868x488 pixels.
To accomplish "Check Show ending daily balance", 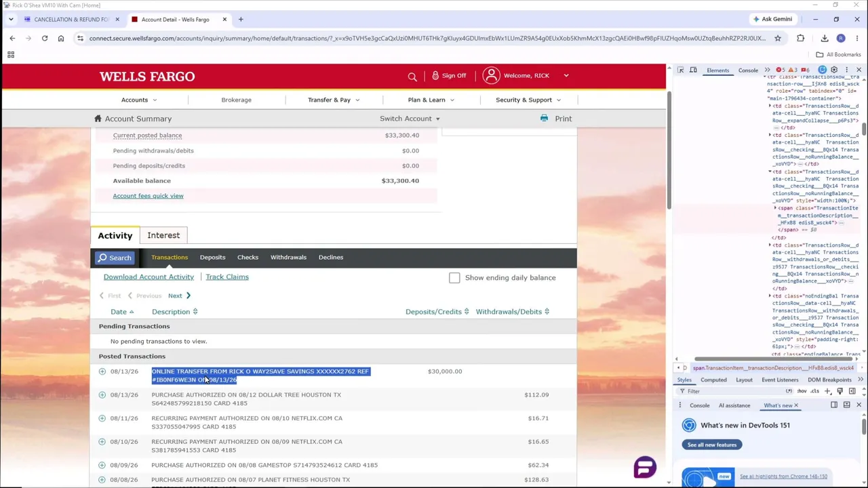I will tap(454, 278).
